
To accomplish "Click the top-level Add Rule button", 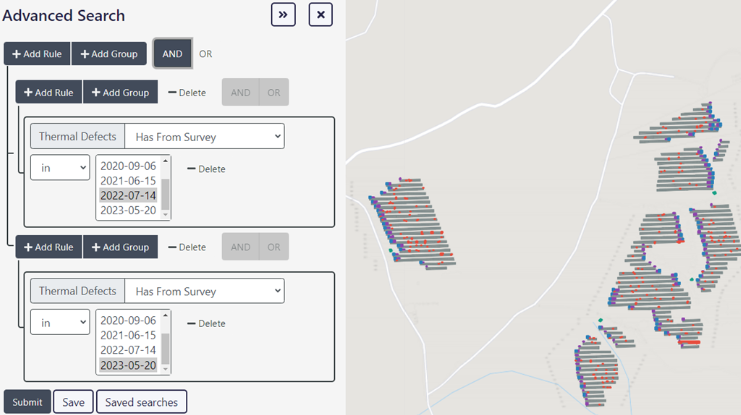I will coord(37,54).
